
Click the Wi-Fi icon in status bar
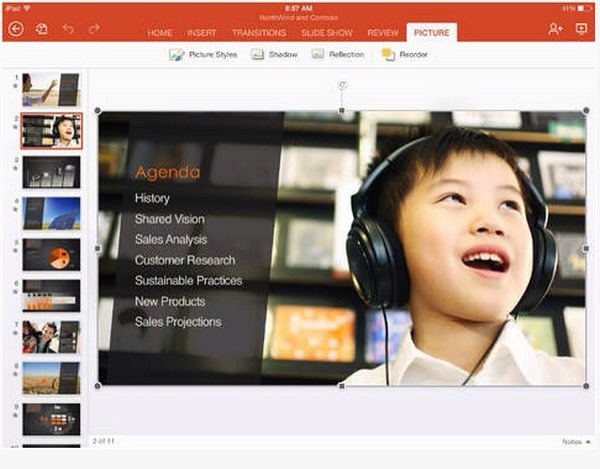tap(27, 8)
